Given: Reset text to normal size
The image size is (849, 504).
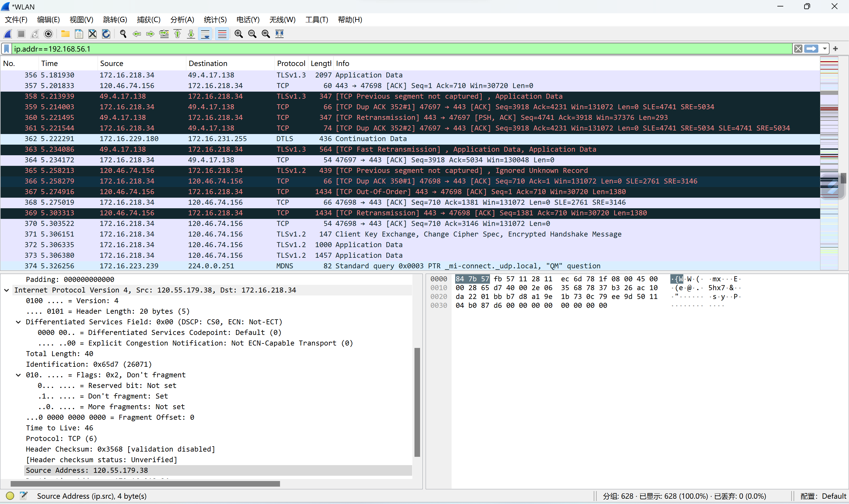Looking at the screenshot, I should click(266, 34).
